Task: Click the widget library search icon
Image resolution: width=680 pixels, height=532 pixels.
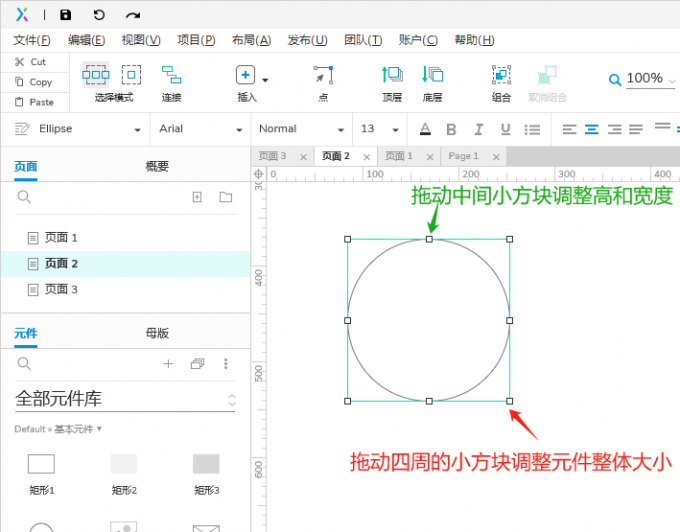Action: [x=24, y=363]
